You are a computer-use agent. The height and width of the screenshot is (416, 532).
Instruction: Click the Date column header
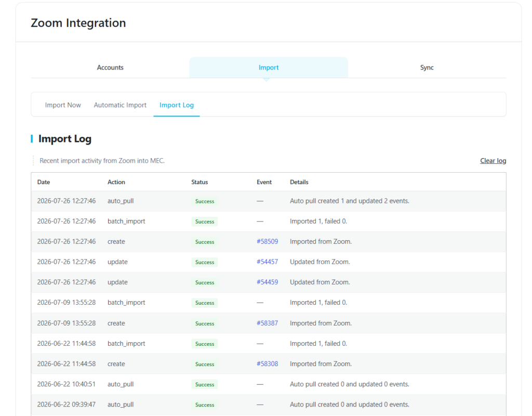44,182
